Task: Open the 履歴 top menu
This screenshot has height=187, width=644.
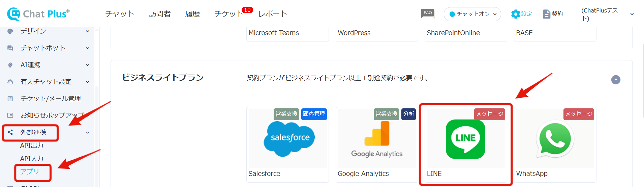Action: point(193,14)
